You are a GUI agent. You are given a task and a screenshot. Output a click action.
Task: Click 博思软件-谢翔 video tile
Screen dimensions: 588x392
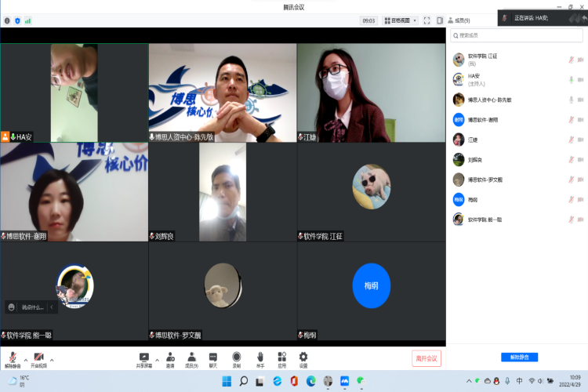(x=74, y=191)
